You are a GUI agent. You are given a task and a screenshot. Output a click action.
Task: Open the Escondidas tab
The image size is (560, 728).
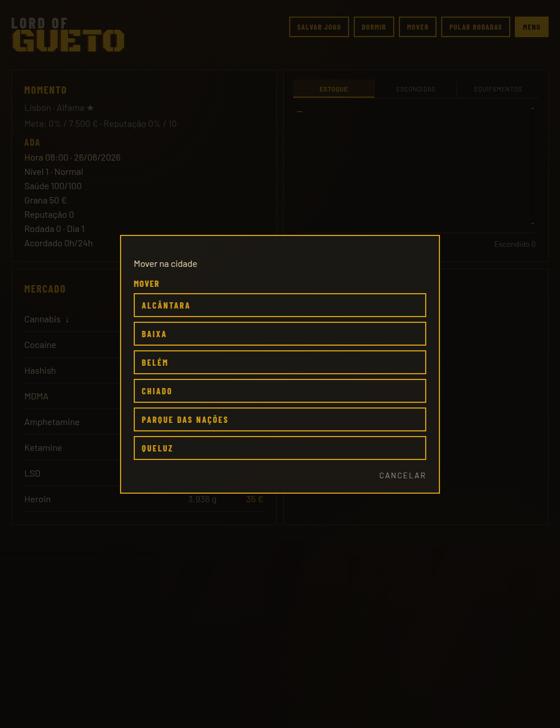(x=415, y=89)
